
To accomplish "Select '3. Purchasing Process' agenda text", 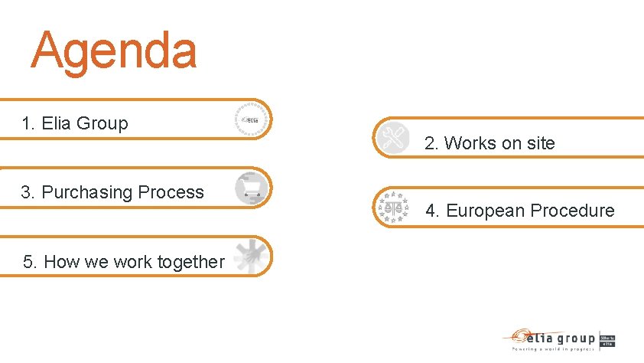I will 112,192.
